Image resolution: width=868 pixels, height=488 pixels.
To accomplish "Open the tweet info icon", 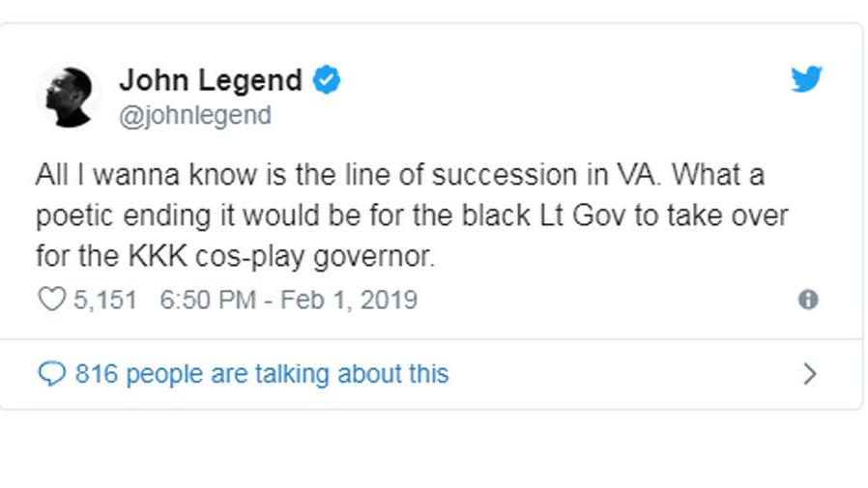I will [x=808, y=300].
